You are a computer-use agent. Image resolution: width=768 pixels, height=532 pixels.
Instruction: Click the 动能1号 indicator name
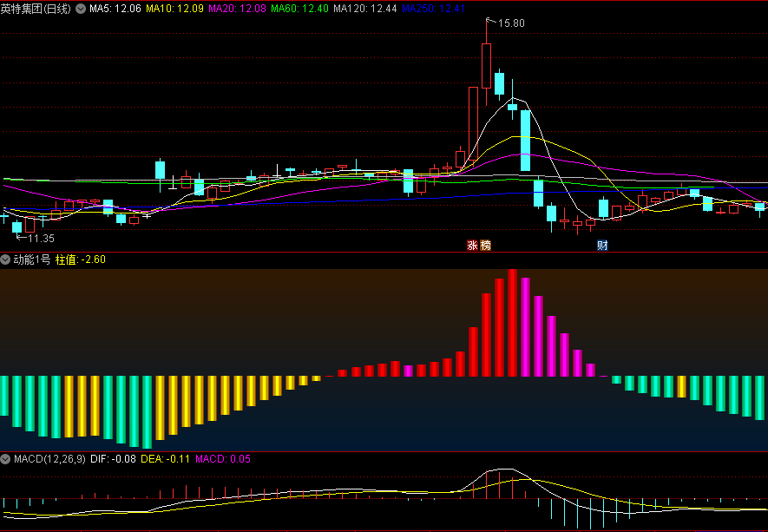[32, 259]
